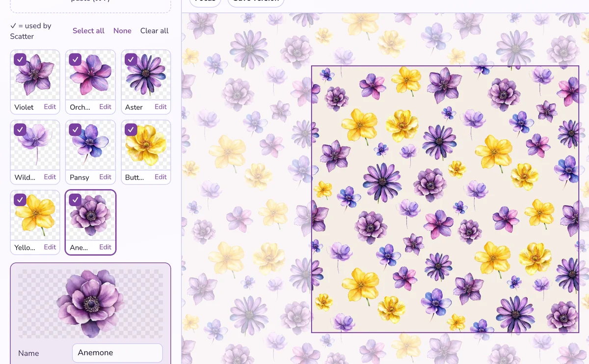This screenshot has height=364, width=589.
Task: Uncheck the Orchid flower checkbox
Action: point(75,59)
